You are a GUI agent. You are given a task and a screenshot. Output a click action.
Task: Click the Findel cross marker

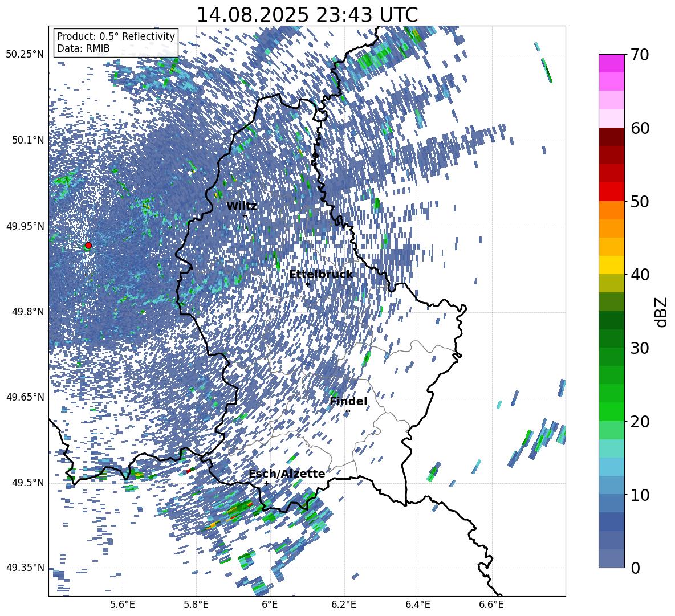coord(348,411)
